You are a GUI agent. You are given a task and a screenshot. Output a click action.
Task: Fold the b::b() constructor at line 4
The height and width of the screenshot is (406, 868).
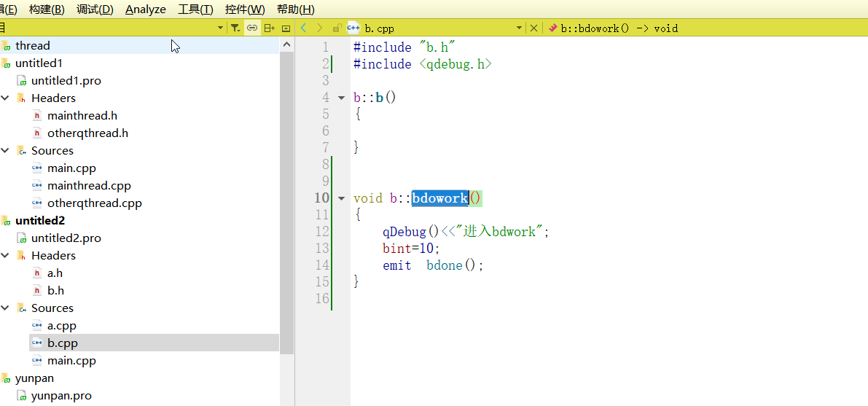341,98
